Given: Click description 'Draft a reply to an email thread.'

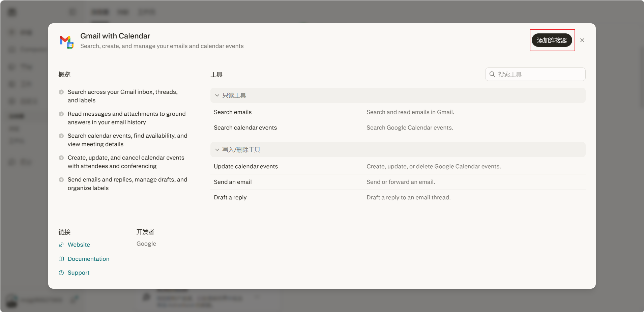Looking at the screenshot, I should click(x=408, y=197).
